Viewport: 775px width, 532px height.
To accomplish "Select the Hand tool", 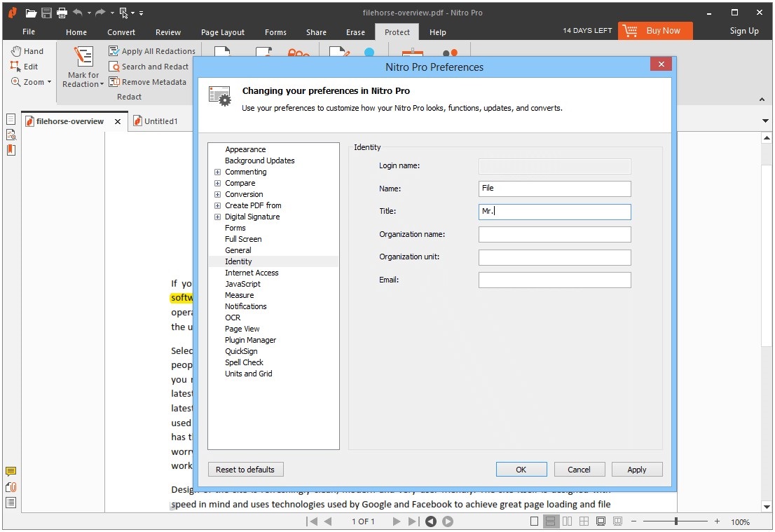I will 27,51.
